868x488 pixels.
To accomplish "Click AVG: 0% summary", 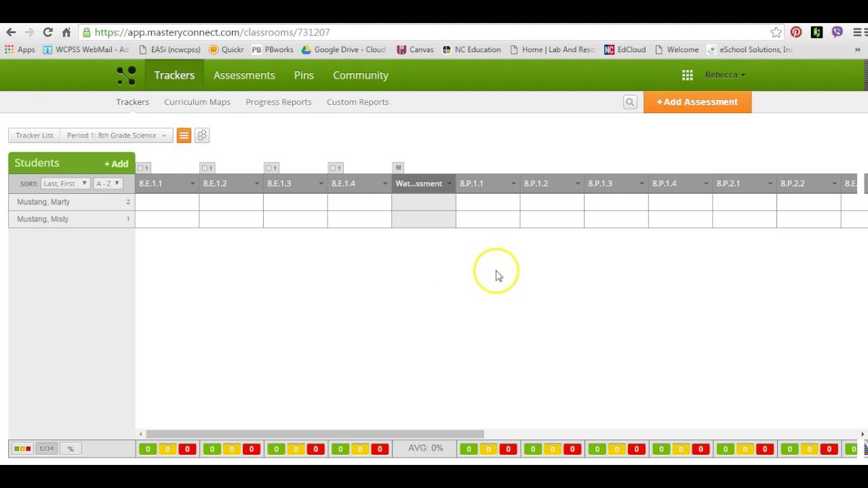I will (x=425, y=448).
